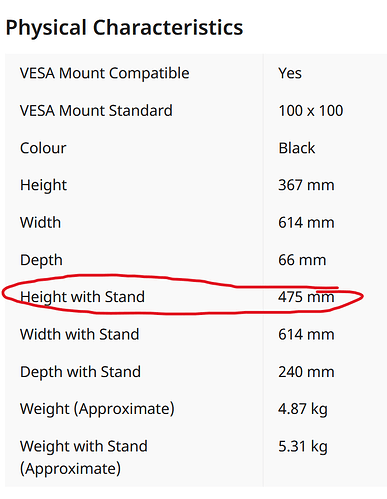The image size is (387, 499).
Task: Select the Weight (Approximate) label
Action: tap(97, 409)
